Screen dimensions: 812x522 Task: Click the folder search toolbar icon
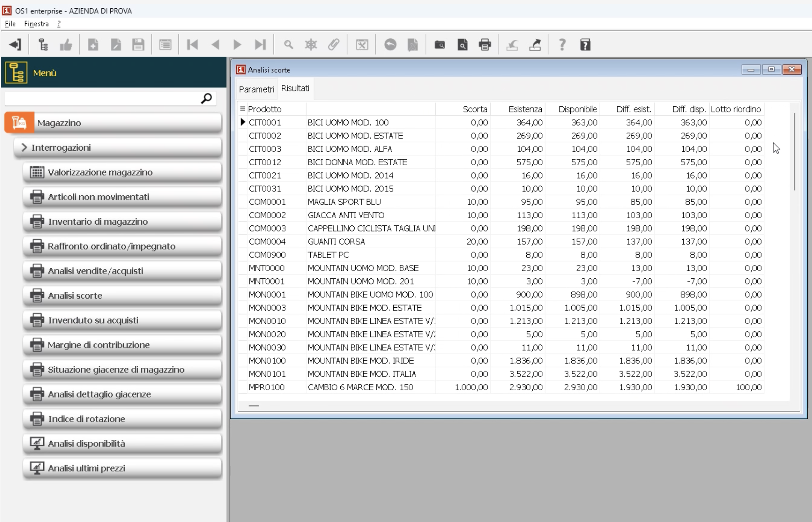(x=440, y=45)
